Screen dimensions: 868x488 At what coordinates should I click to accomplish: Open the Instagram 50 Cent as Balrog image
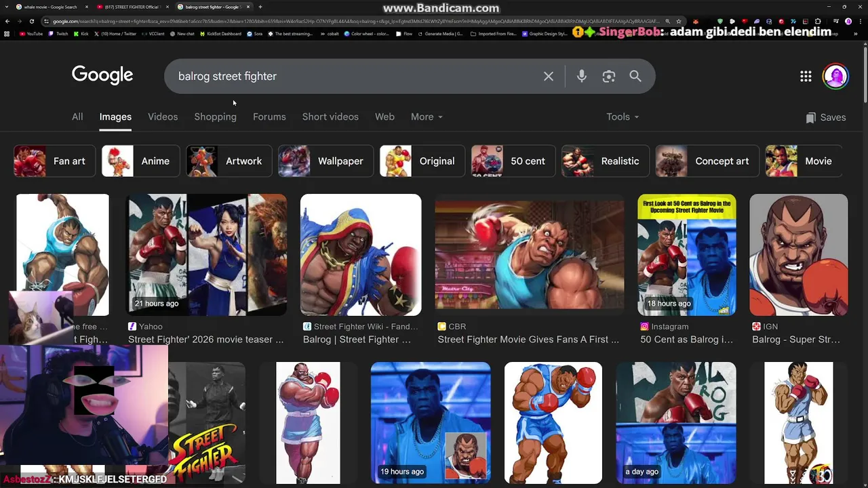tap(686, 255)
